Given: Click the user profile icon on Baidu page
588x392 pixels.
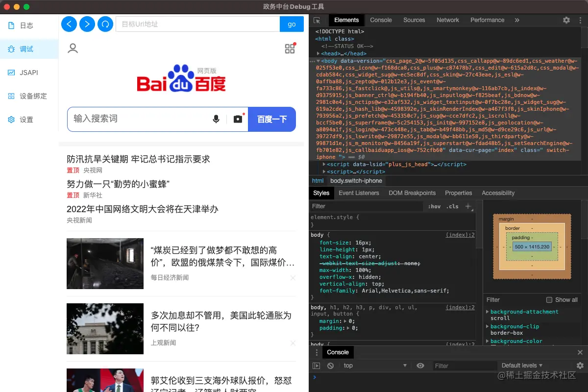Looking at the screenshot, I should click(73, 49).
